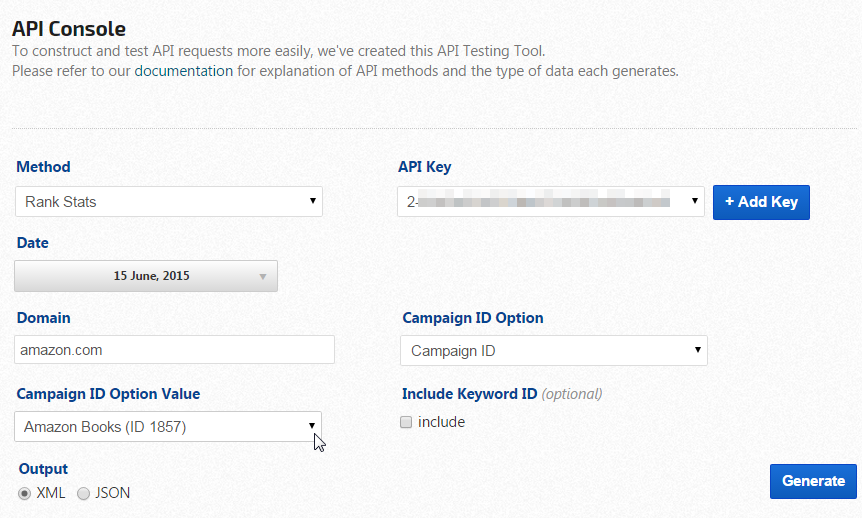Image resolution: width=862 pixels, height=518 pixels.
Task: Click the API Key dropdown arrow
Action: [696, 202]
